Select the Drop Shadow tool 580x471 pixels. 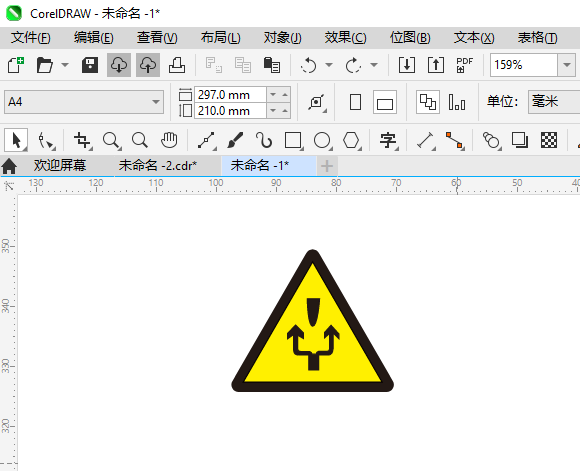520,141
